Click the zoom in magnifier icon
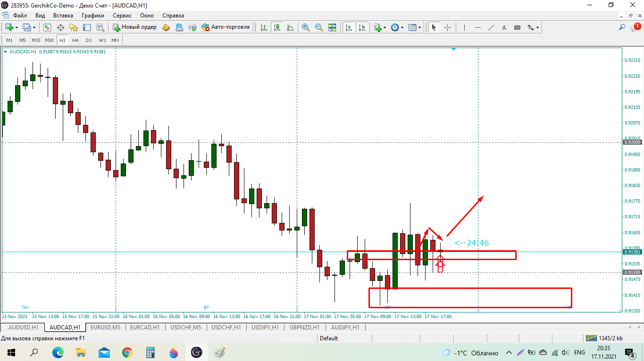The height and width of the screenshot is (361, 644). click(306, 27)
